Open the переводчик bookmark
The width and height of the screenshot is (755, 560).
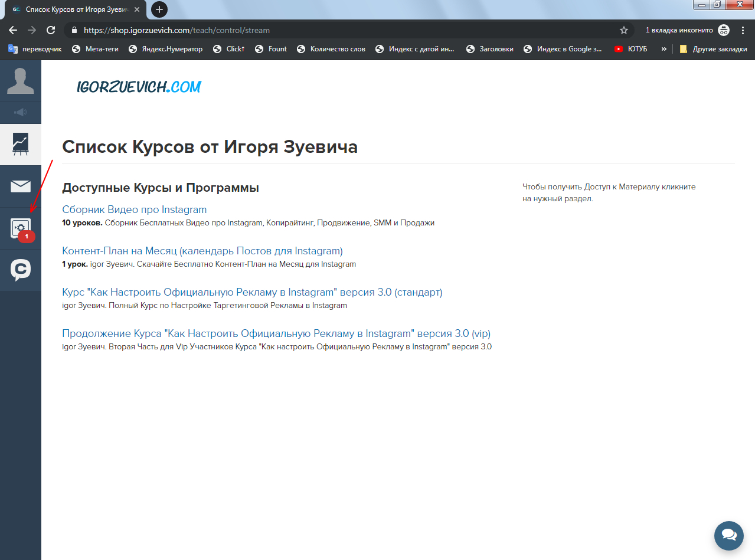[35, 49]
